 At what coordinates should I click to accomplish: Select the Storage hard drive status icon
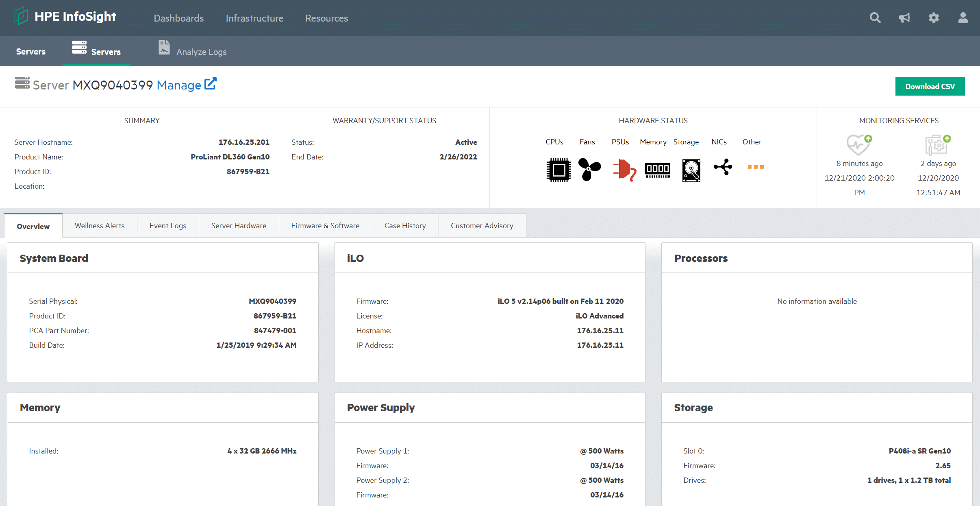[x=691, y=170]
